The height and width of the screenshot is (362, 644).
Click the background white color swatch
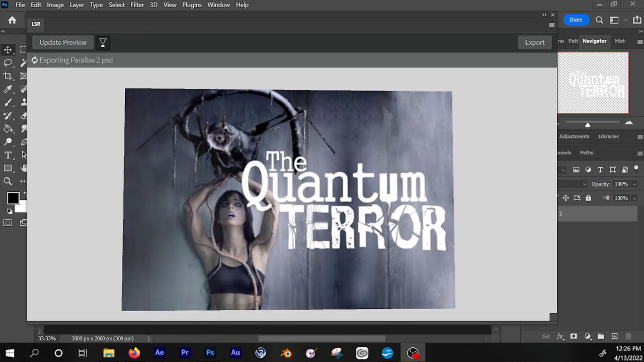point(21,208)
